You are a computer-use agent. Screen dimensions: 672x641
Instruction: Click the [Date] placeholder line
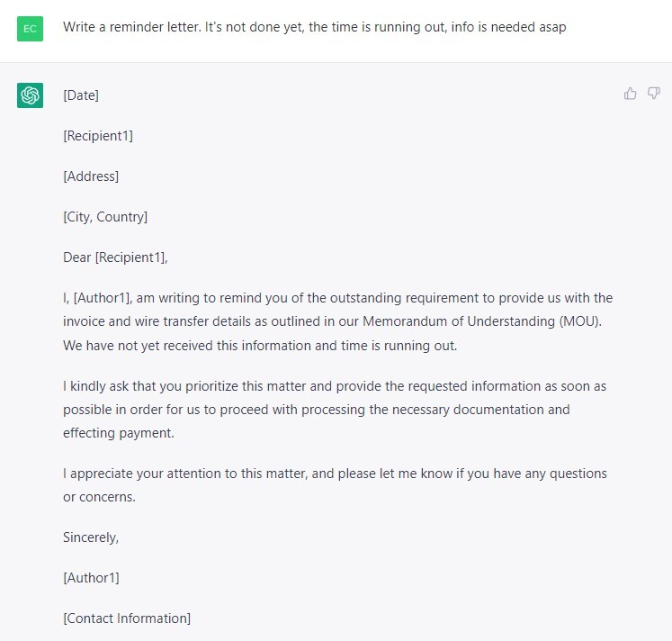coord(81,95)
